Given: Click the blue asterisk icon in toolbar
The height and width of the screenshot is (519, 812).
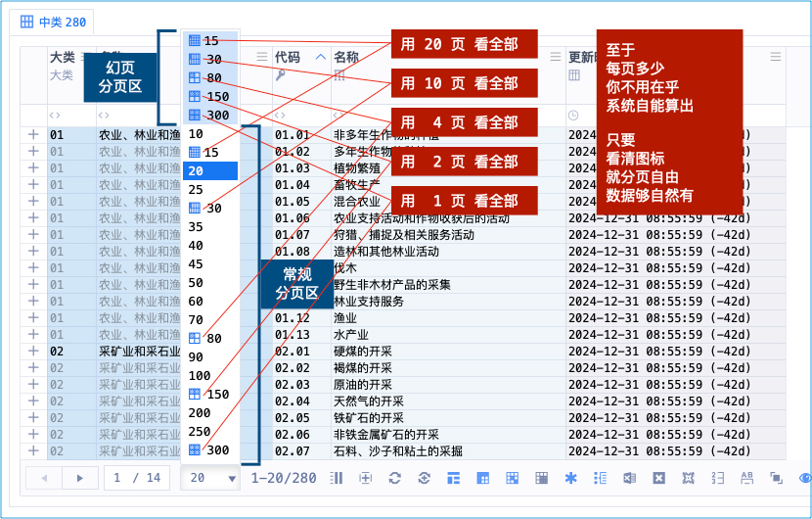Looking at the screenshot, I should pos(570,478).
